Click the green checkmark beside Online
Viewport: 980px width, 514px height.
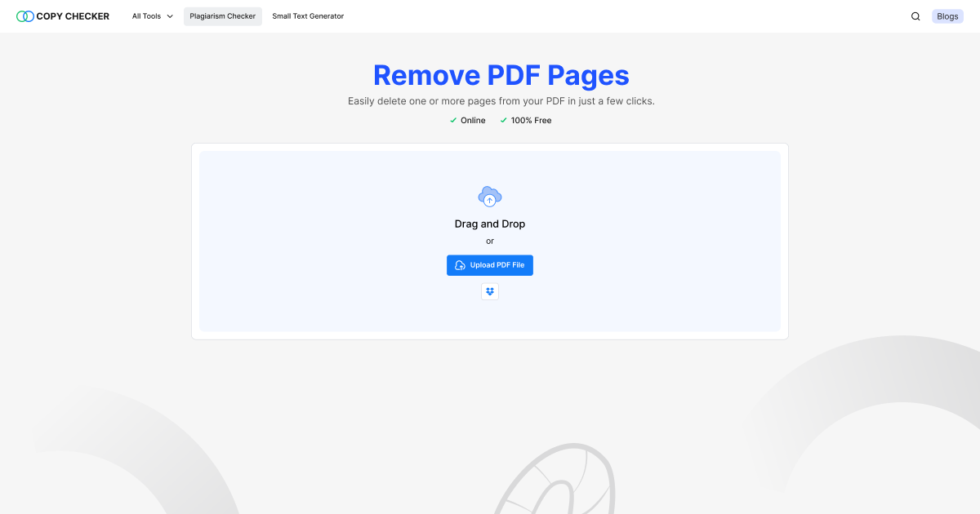click(452, 120)
